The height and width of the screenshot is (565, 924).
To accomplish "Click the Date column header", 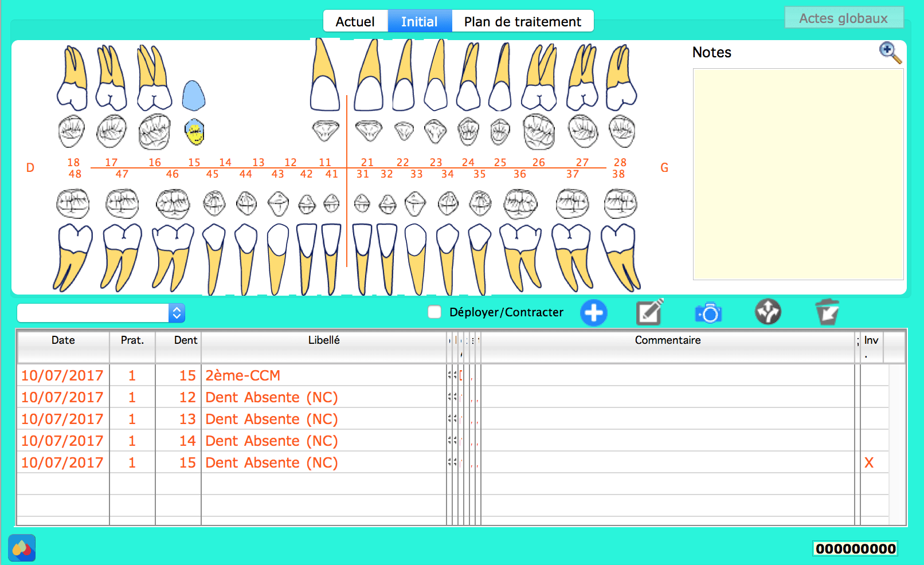I will 63,340.
